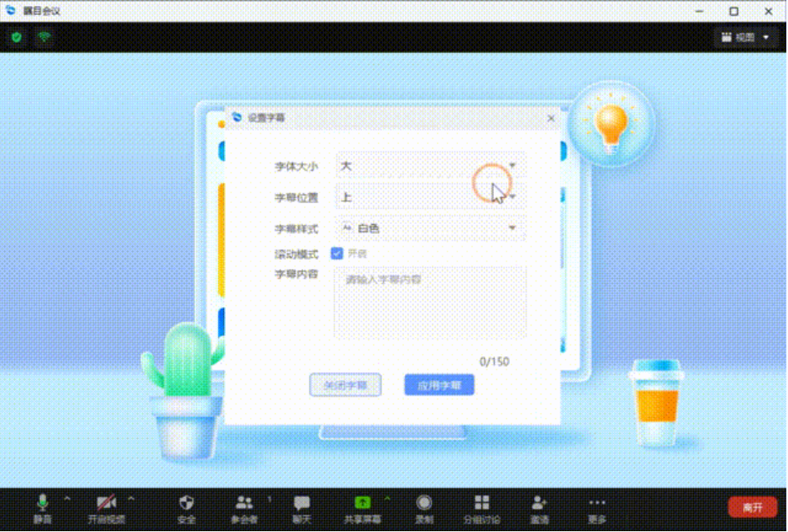Open the 安全 shield icon
The height and width of the screenshot is (532, 788).
click(187, 502)
